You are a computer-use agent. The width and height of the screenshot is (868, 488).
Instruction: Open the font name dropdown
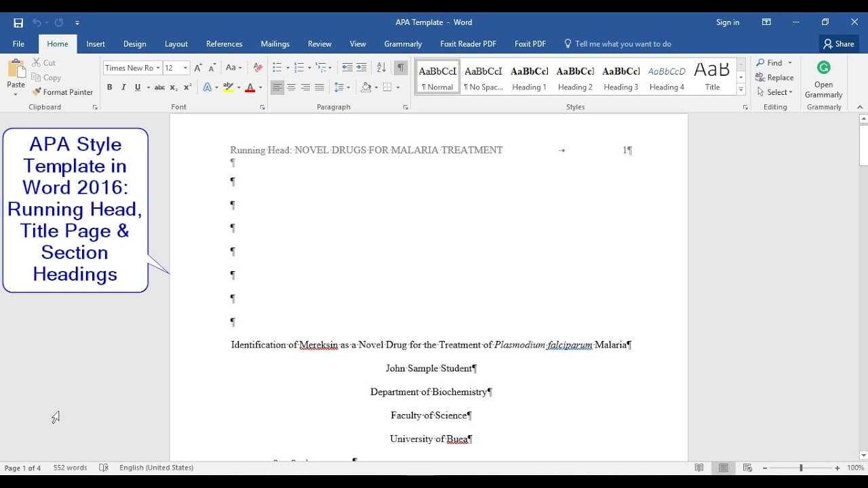pyautogui.click(x=158, y=68)
